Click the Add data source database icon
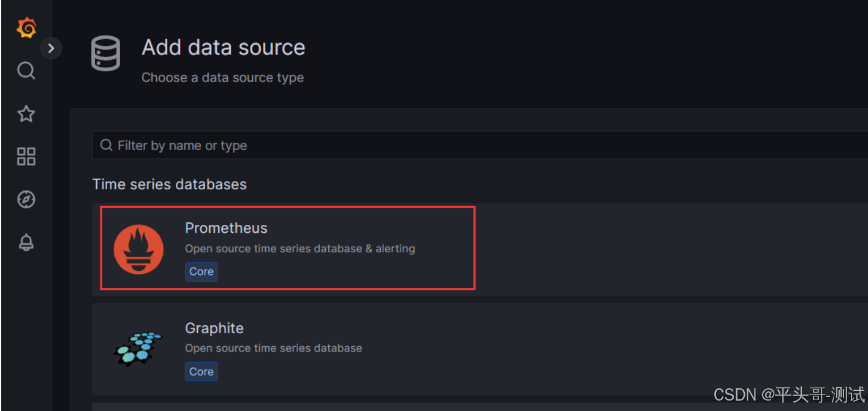Image resolution: width=868 pixels, height=411 pixels. (106, 53)
